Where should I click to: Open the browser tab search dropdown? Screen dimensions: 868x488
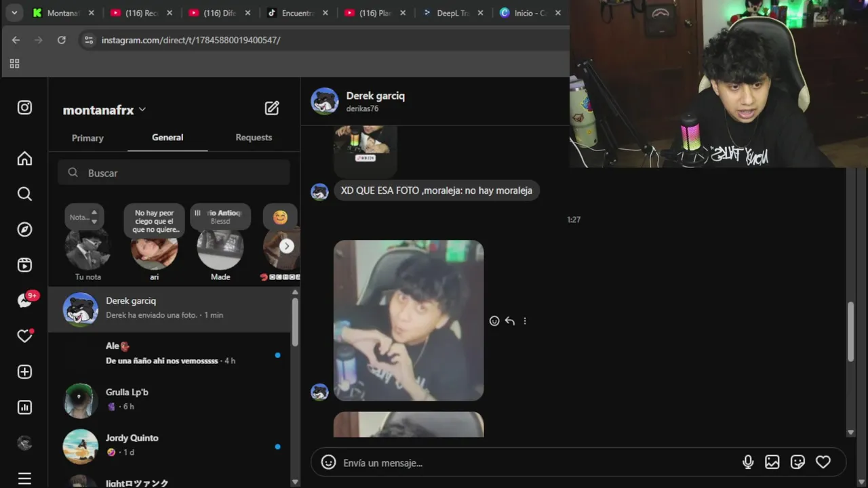[x=14, y=12]
